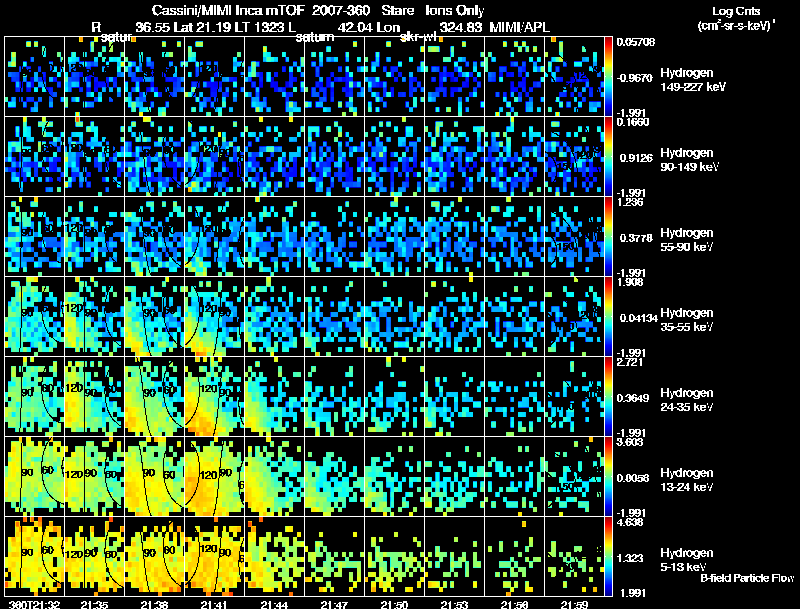800x609 pixels.
Task: Click the time axis label '21:53'
Action: point(455,605)
